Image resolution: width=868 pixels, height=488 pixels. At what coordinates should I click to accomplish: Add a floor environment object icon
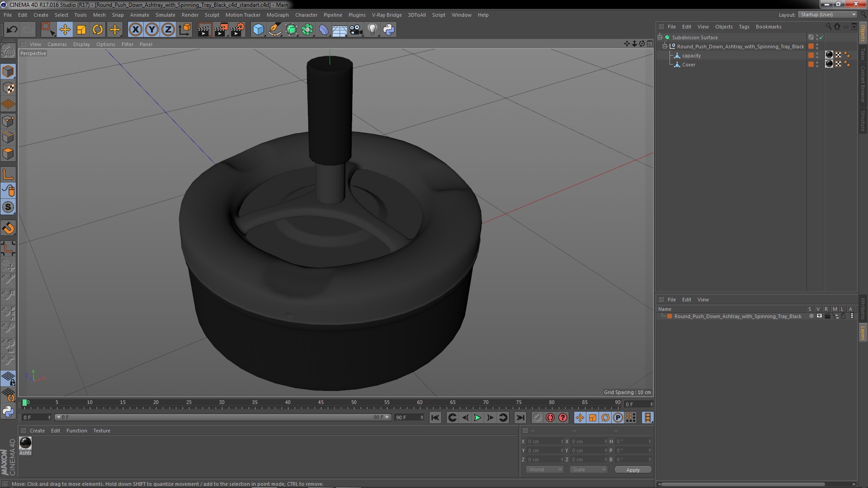point(340,30)
